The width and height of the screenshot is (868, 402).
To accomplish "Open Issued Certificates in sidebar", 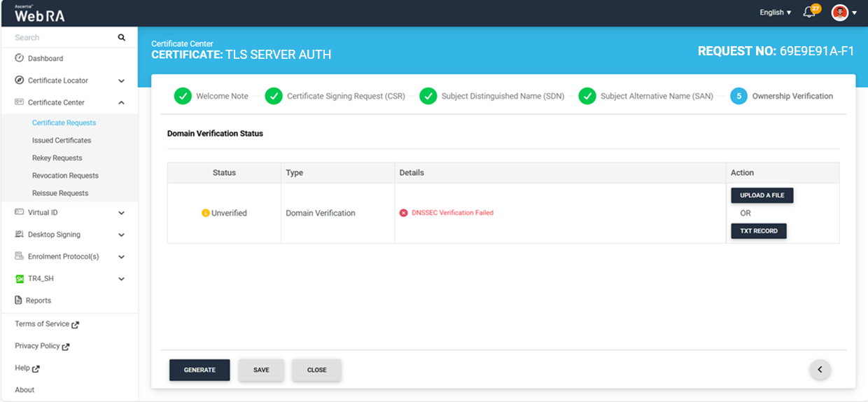I will 62,140.
